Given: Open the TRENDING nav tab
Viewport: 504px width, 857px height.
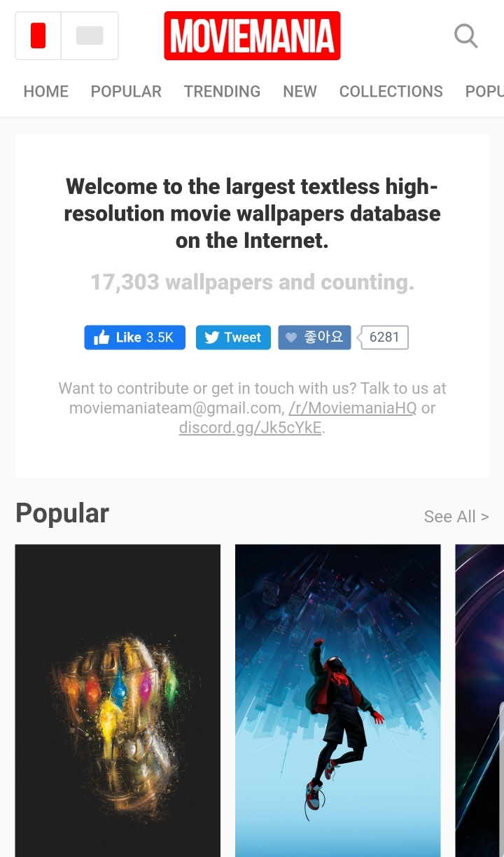Looking at the screenshot, I should point(222,92).
